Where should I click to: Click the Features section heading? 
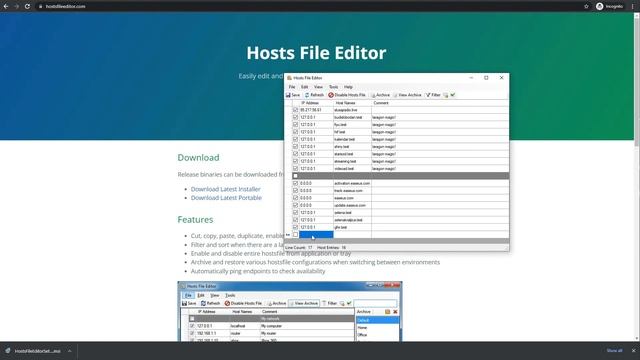[195, 220]
